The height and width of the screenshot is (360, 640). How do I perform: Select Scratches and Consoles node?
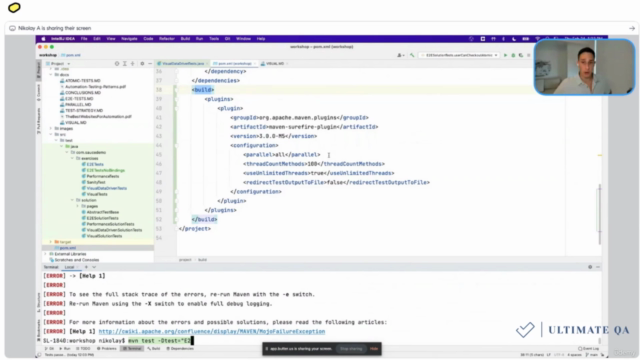click(77, 260)
